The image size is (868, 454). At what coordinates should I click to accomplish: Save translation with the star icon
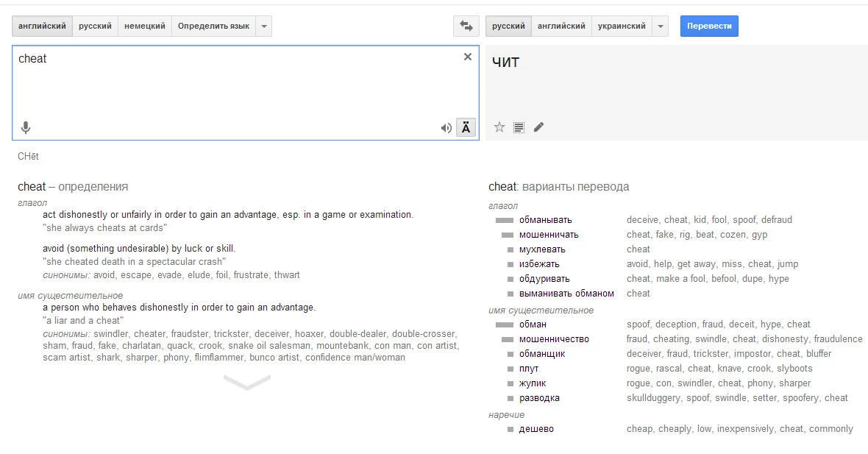tap(499, 127)
